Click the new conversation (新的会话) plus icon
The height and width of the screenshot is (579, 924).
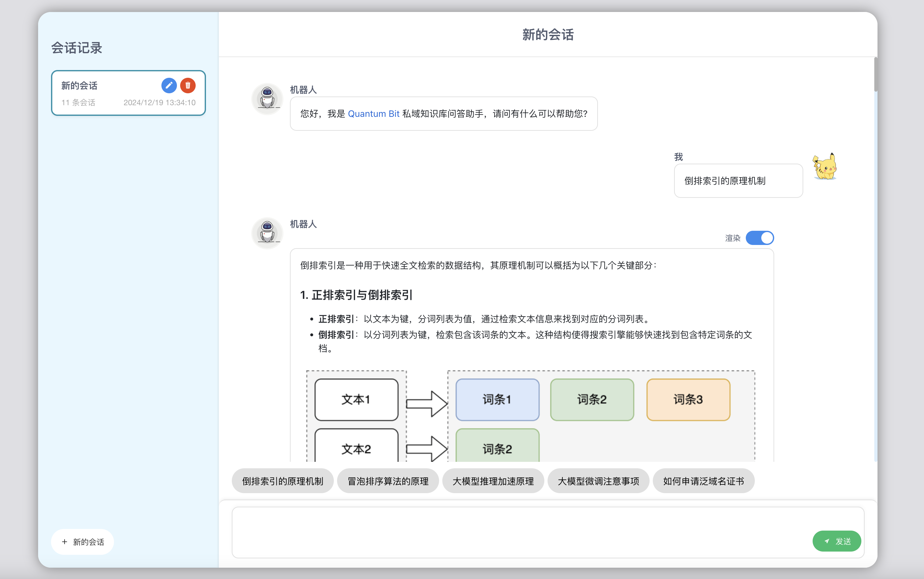coord(65,541)
